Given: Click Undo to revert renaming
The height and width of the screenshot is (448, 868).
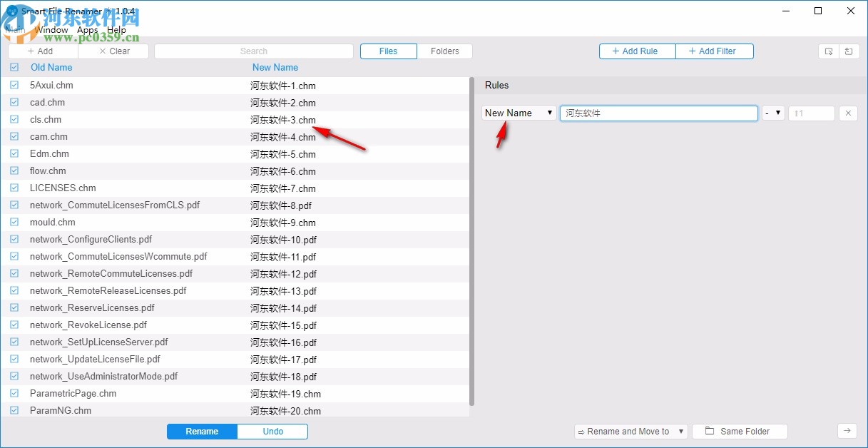Looking at the screenshot, I should click(x=272, y=431).
